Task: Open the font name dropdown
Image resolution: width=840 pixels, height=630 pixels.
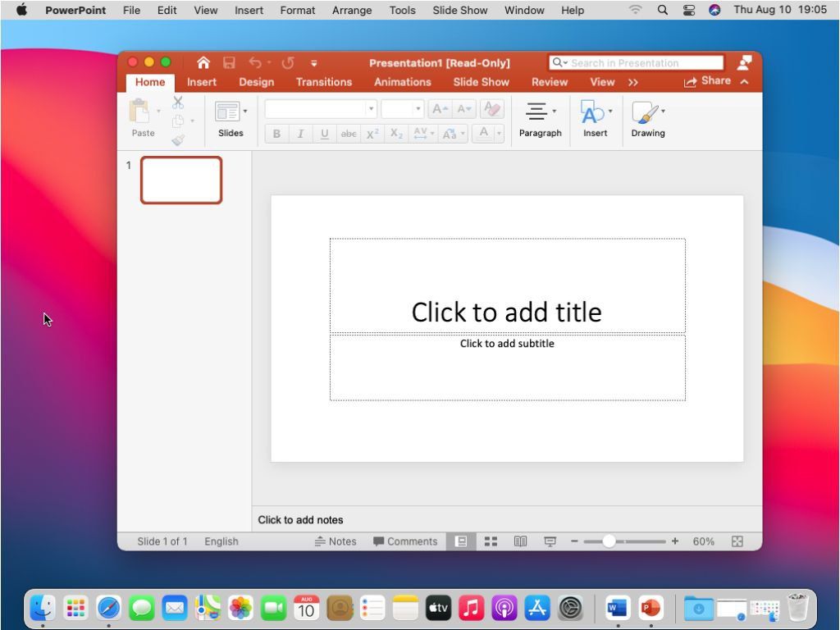Action: (371, 109)
